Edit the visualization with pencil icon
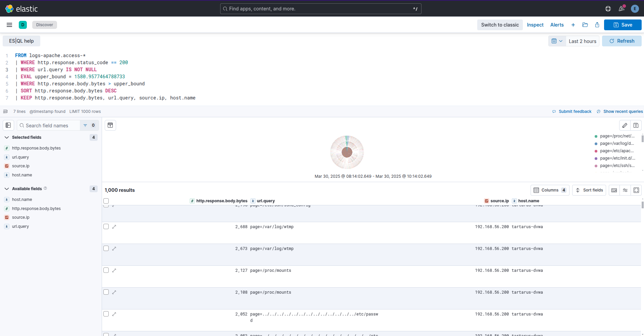The width and height of the screenshot is (644, 336). coord(625,125)
